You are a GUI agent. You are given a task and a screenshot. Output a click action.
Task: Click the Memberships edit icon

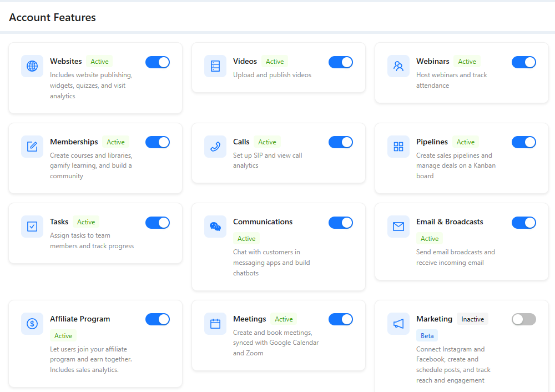32,146
